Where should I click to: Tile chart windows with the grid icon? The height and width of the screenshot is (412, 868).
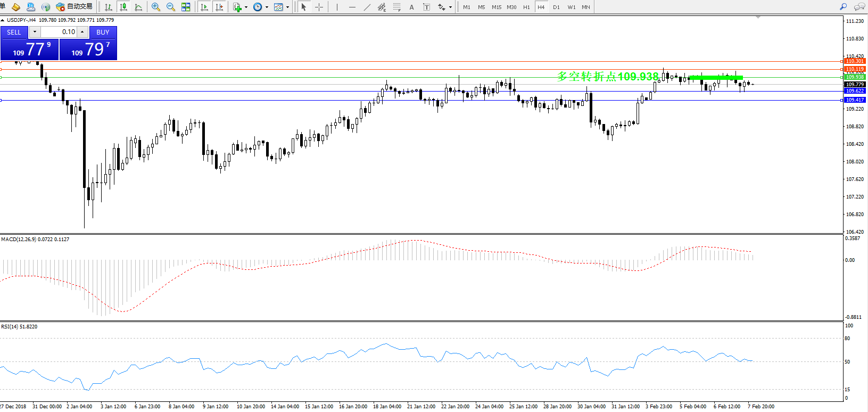186,7
